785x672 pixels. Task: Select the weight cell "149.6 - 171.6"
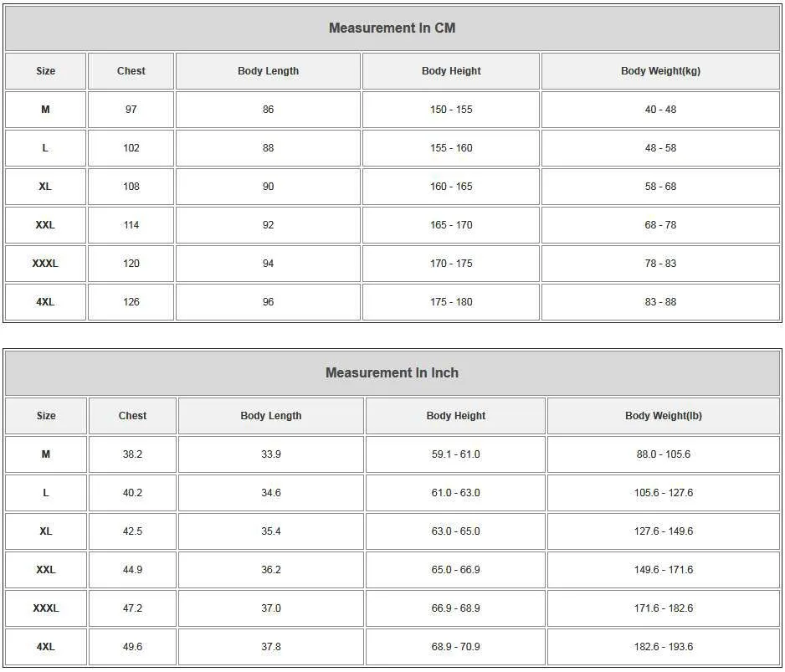point(663,570)
